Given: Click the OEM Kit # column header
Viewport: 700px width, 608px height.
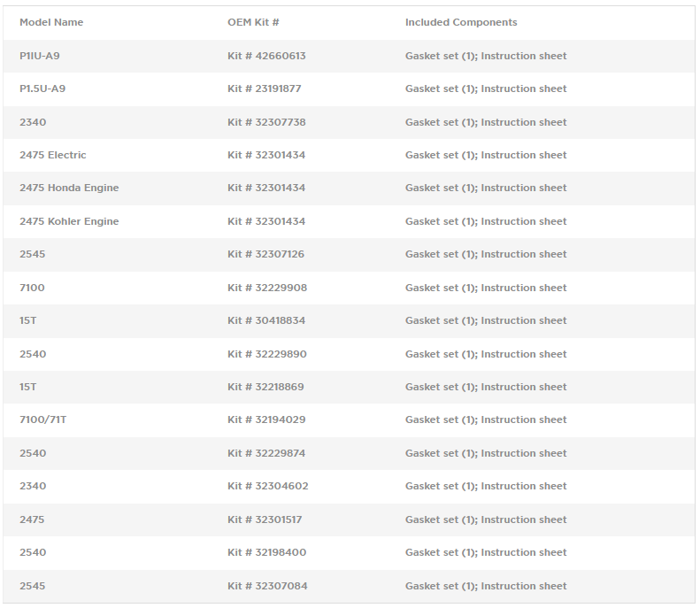Looking at the screenshot, I should tap(253, 22).
